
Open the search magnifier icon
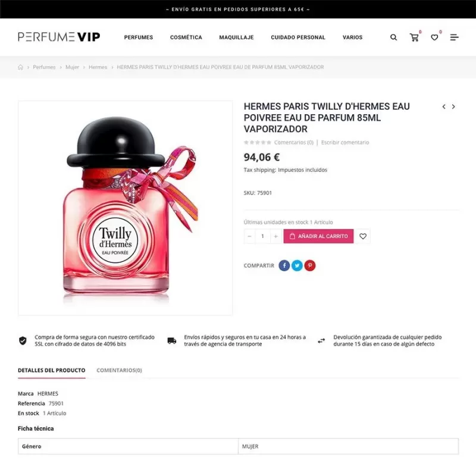click(393, 37)
